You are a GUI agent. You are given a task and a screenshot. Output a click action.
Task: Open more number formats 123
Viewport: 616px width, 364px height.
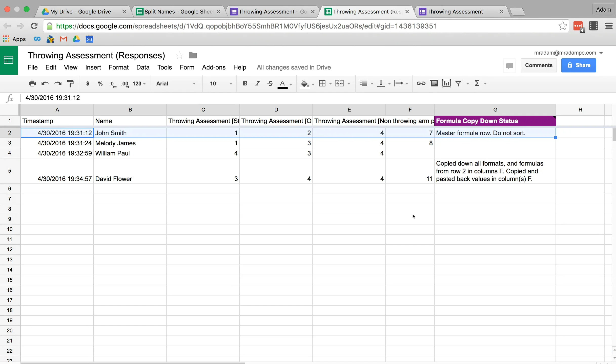click(139, 84)
